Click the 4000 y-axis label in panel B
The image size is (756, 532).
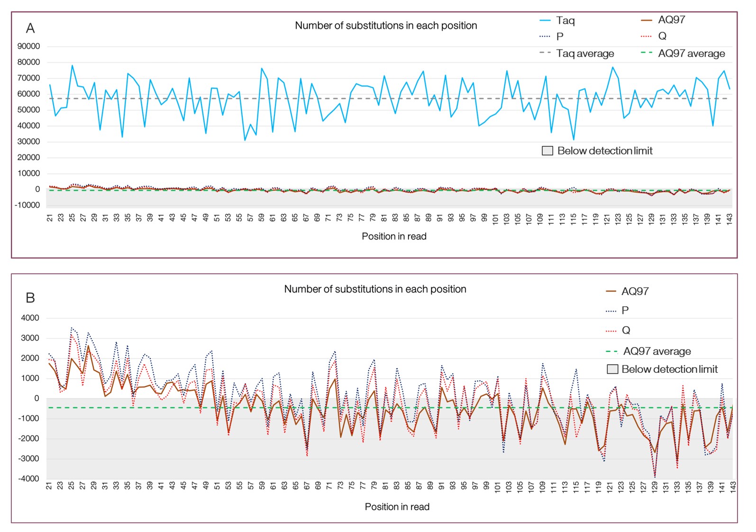click(x=30, y=318)
